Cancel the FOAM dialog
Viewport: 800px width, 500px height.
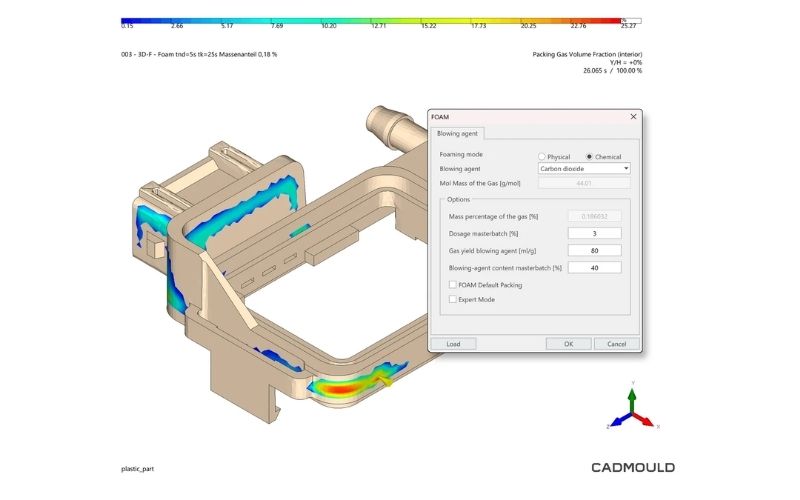point(616,344)
